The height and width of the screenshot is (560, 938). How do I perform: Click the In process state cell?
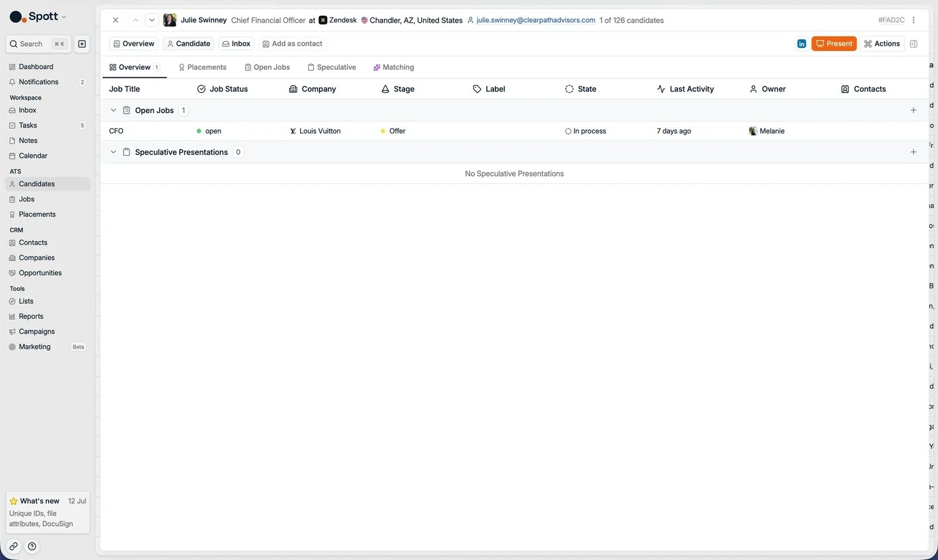tap(585, 131)
